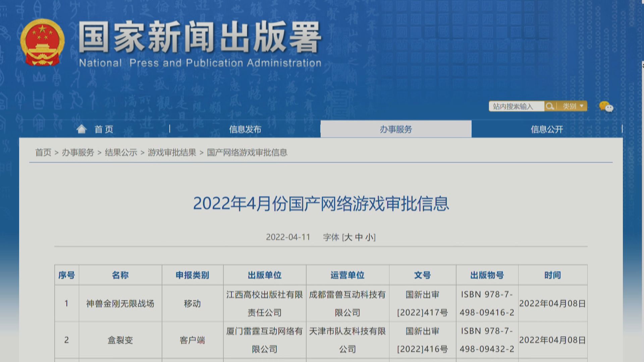The image size is (644, 362).
Task: Open the 游戏审批结果 breadcrumb link
Action: [x=172, y=153]
